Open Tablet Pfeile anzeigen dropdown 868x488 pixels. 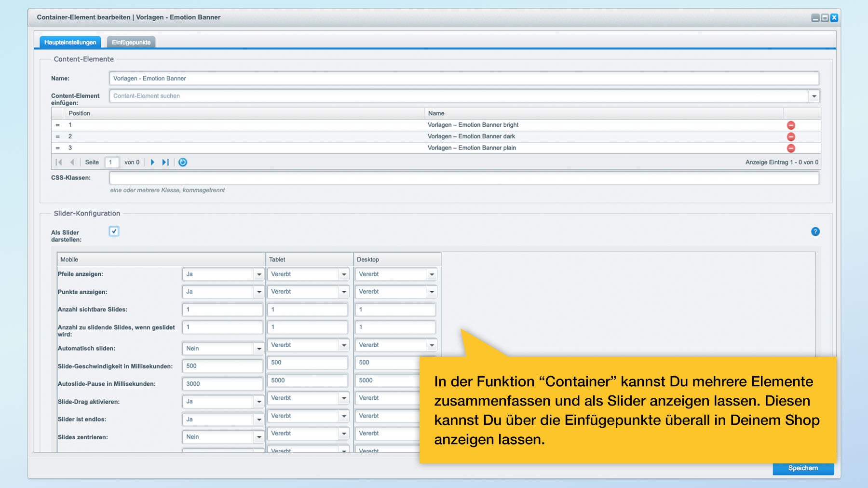[x=344, y=274]
